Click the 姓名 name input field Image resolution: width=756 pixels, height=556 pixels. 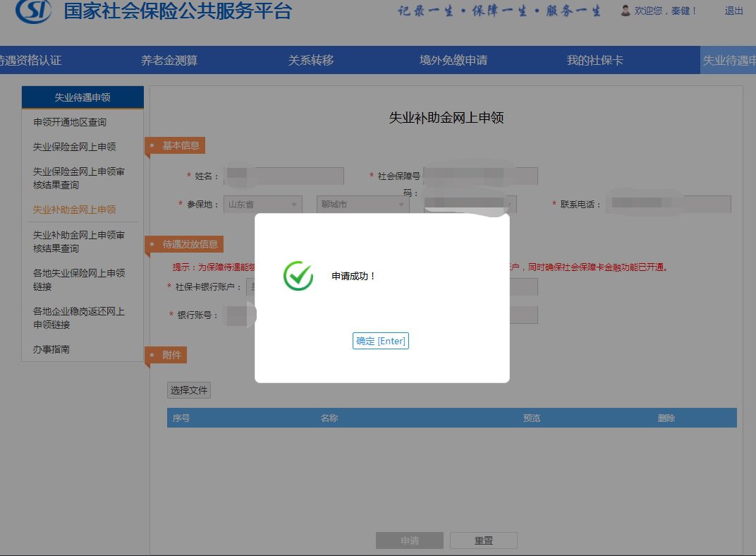point(283,176)
